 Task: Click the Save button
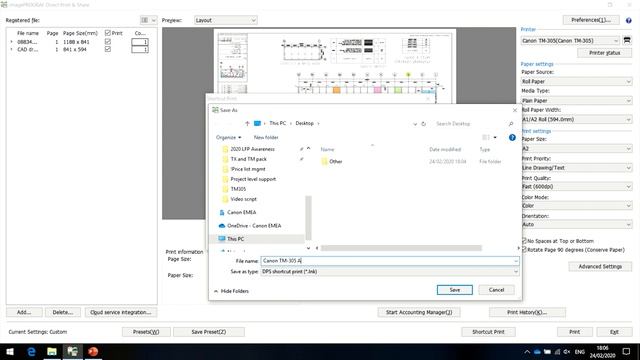click(x=455, y=290)
